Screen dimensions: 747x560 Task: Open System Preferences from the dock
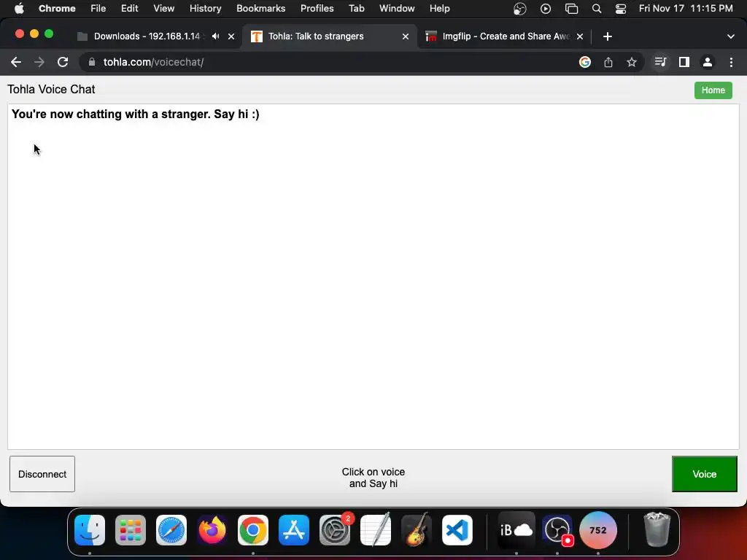coord(335,530)
